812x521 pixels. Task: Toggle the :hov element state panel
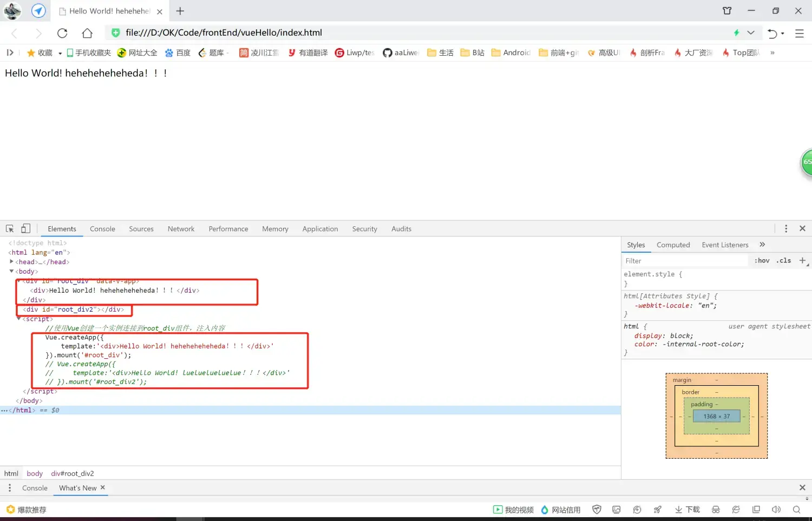pyautogui.click(x=762, y=260)
